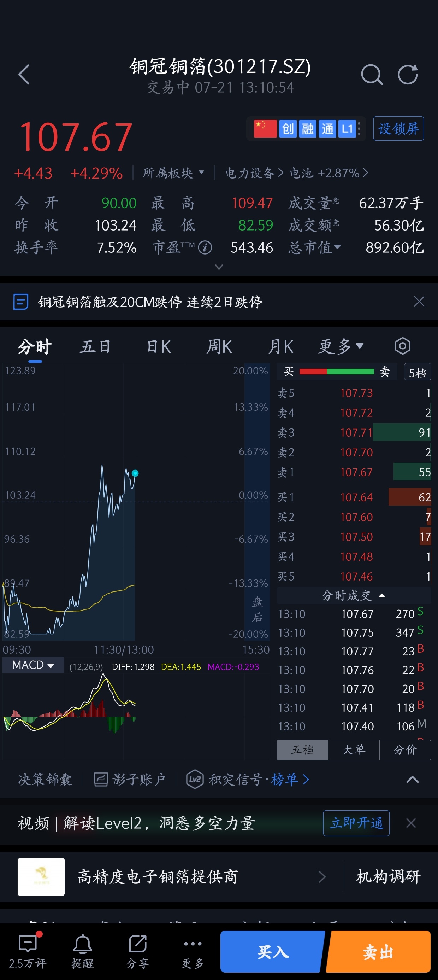Image resolution: width=438 pixels, height=980 pixels.
Task: Open the 电力设备 sector link
Action: (254, 173)
